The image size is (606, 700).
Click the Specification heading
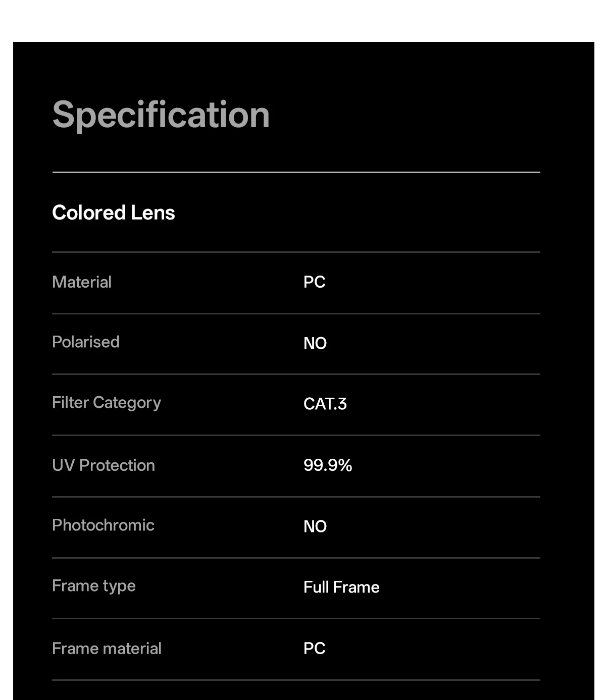(161, 116)
